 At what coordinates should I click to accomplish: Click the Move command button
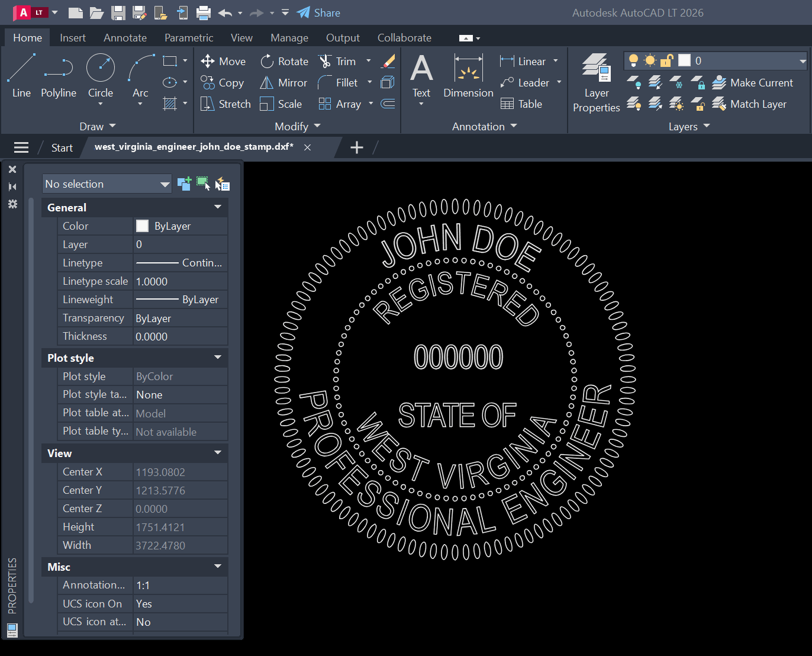223,61
